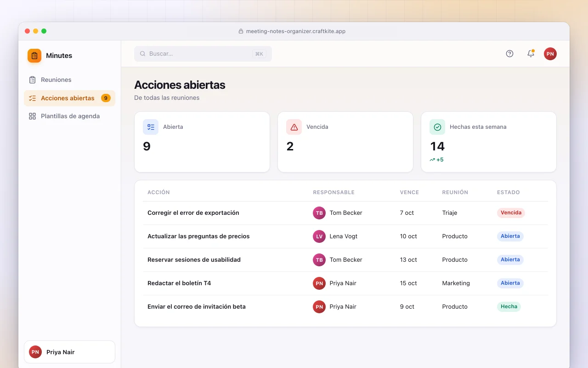
Task: Open the PN profile avatar in top bar
Action: 550,54
